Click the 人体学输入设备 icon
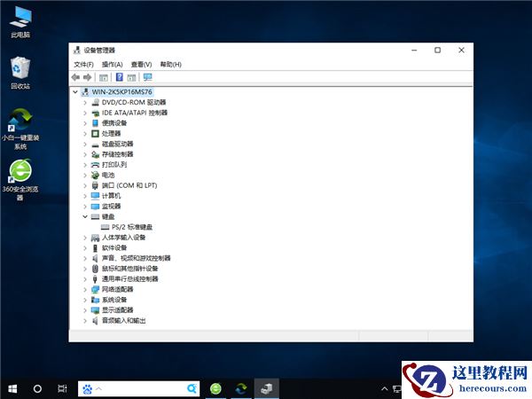Viewport: 532px width, 399px height. pyautogui.click(x=96, y=238)
